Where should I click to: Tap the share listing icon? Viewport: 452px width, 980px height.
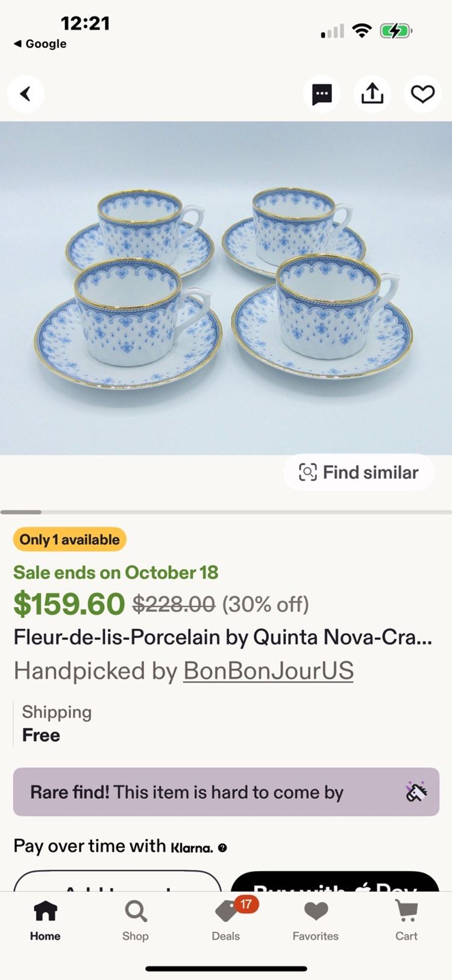coord(372,94)
